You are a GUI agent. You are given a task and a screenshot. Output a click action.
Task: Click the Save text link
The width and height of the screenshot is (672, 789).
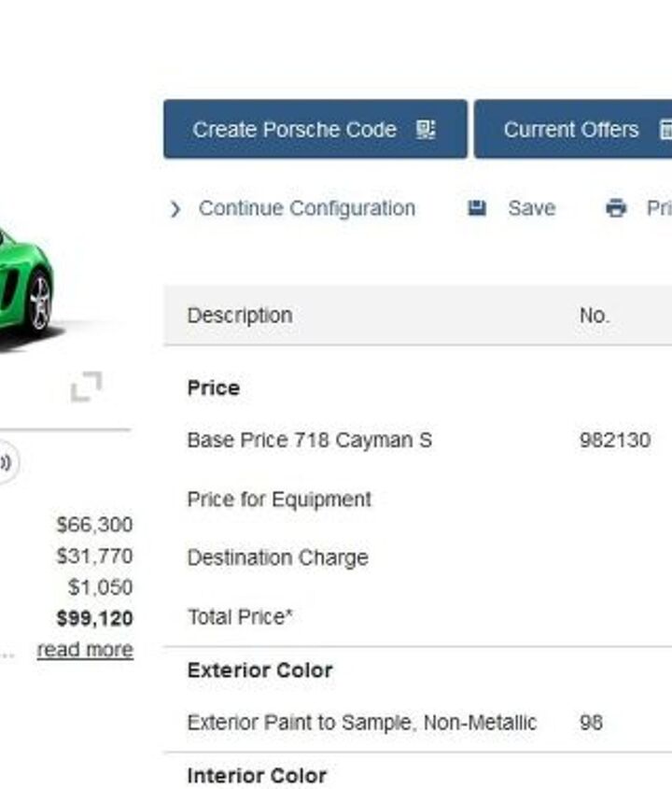point(531,208)
